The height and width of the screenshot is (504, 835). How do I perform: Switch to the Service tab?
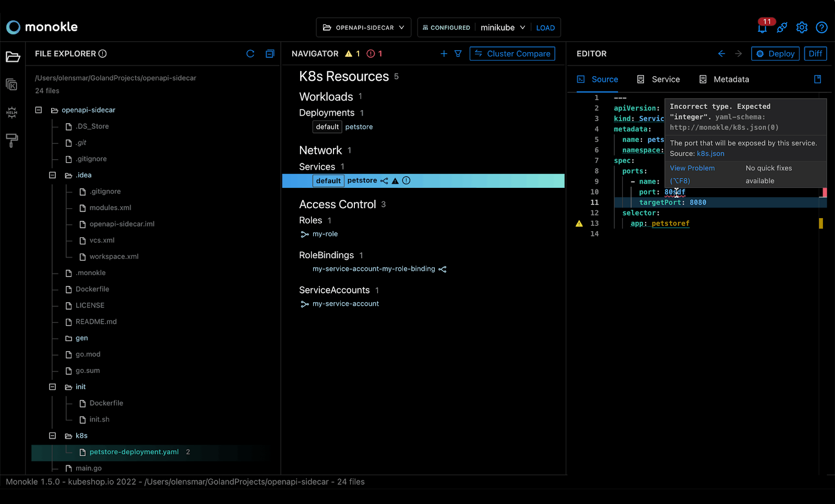659,79
